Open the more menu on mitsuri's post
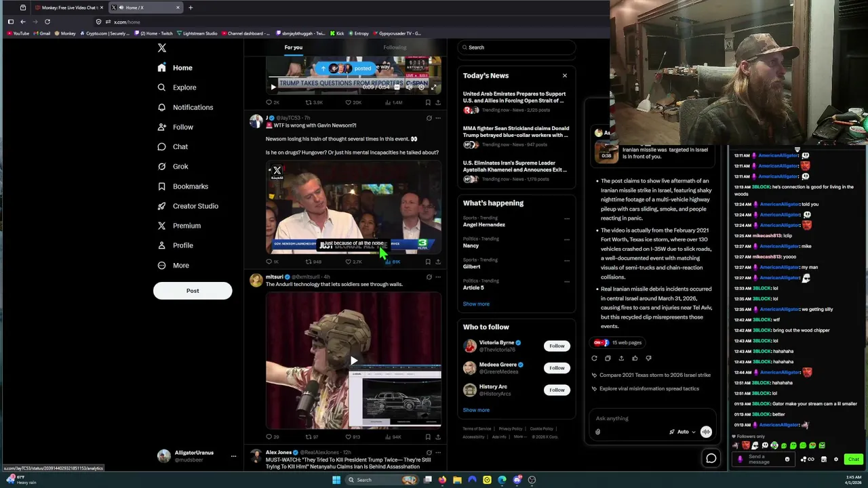 tap(438, 277)
